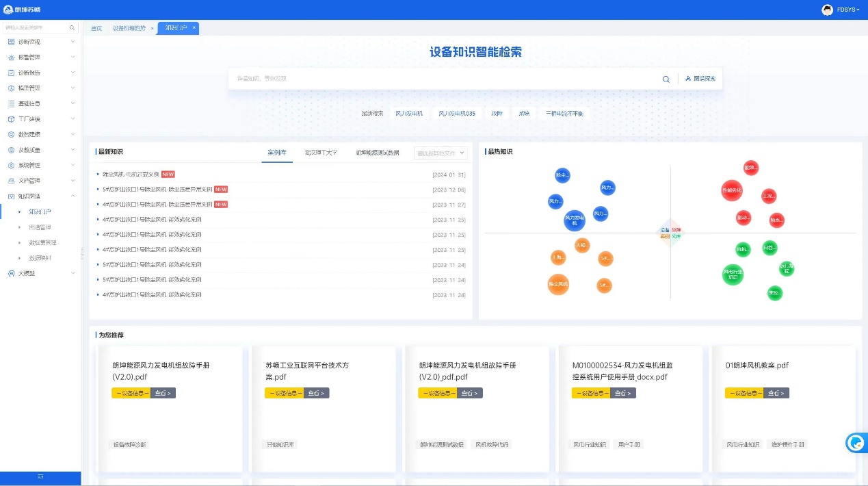Click the 三相电流不平衡 recent search tag

(564, 114)
